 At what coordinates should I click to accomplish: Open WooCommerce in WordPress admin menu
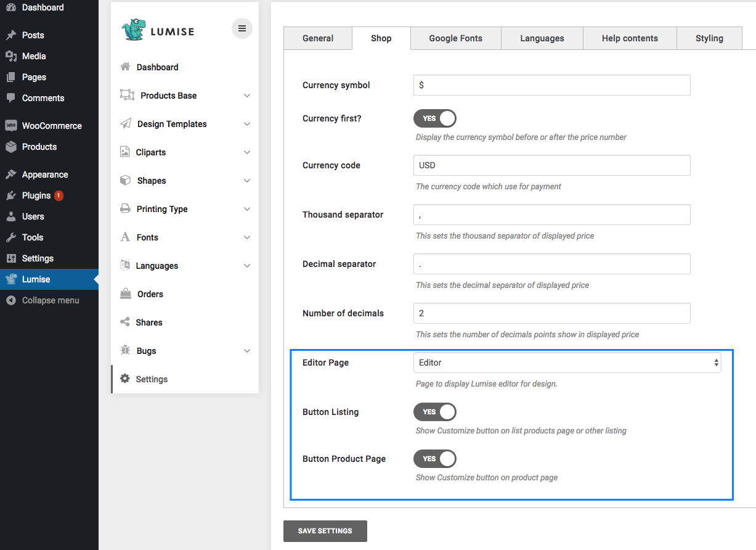(x=51, y=126)
